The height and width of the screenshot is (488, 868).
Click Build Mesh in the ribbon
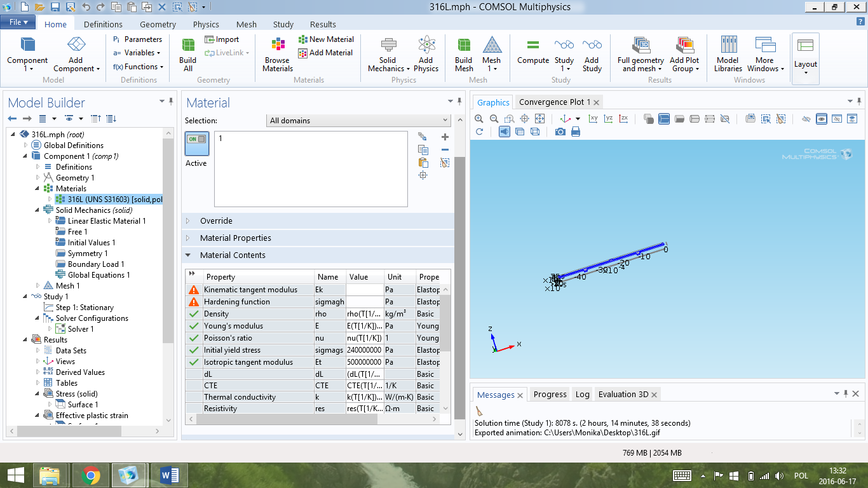click(464, 55)
